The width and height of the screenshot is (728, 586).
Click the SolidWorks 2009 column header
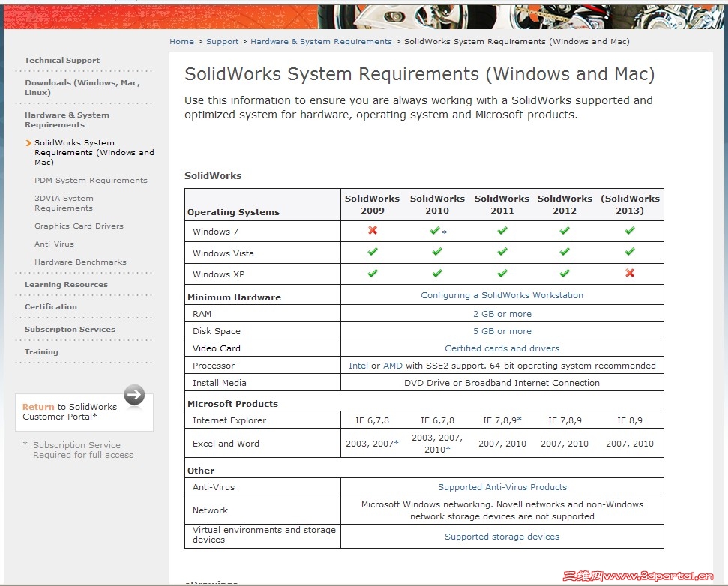pyautogui.click(x=373, y=204)
